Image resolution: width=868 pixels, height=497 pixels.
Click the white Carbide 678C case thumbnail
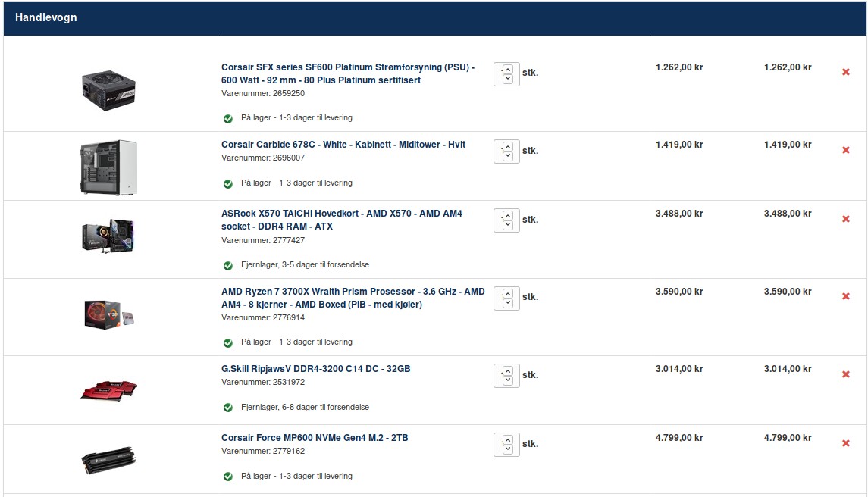click(108, 167)
